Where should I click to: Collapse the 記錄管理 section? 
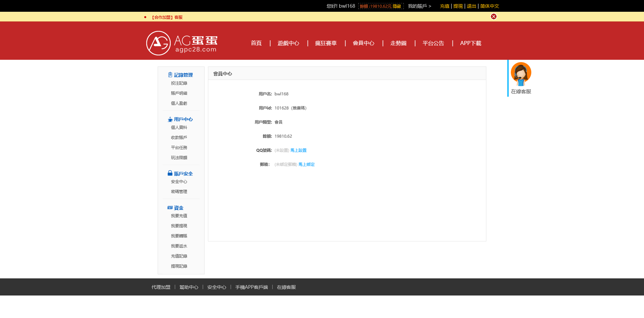[x=183, y=75]
